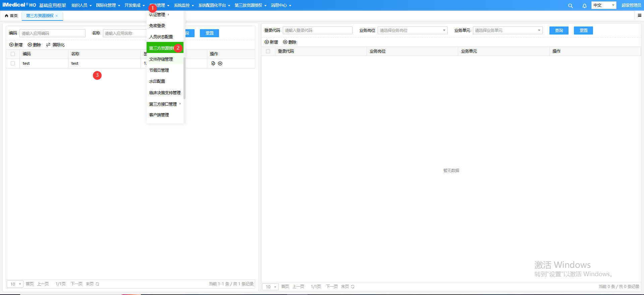Select the 临床决策支持管理 menu item
The height and width of the screenshot is (295, 644).
click(x=165, y=93)
